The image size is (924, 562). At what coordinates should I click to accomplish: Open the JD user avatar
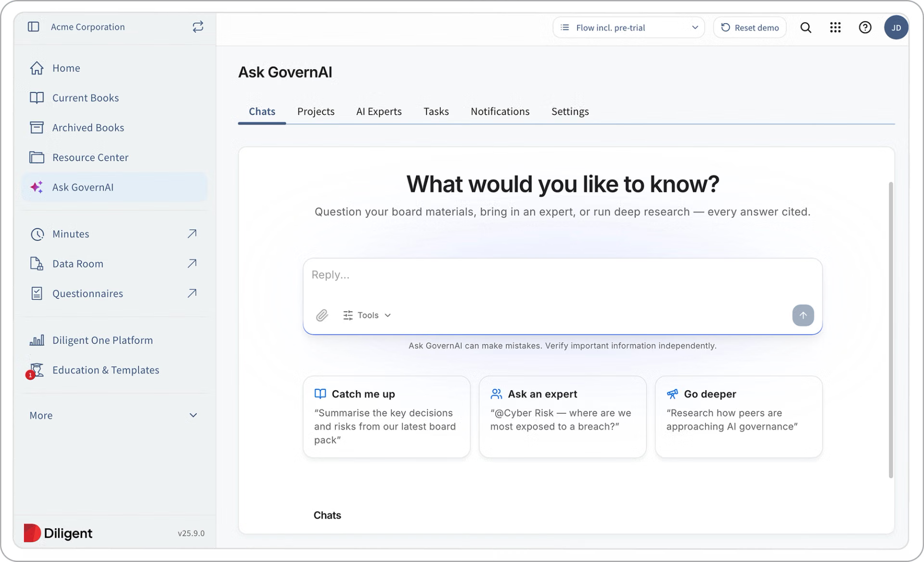(896, 28)
